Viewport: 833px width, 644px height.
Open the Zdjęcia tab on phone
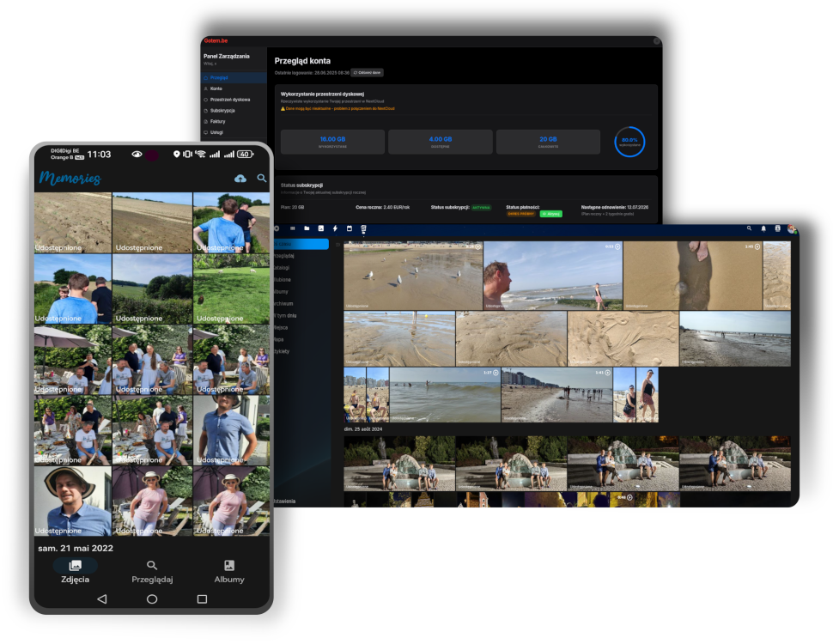(75, 571)
